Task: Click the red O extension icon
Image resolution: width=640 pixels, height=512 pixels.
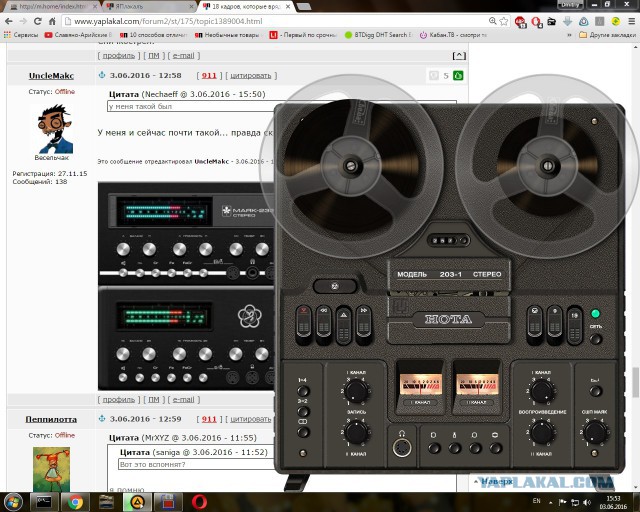Action: click(x=536, y=22)
